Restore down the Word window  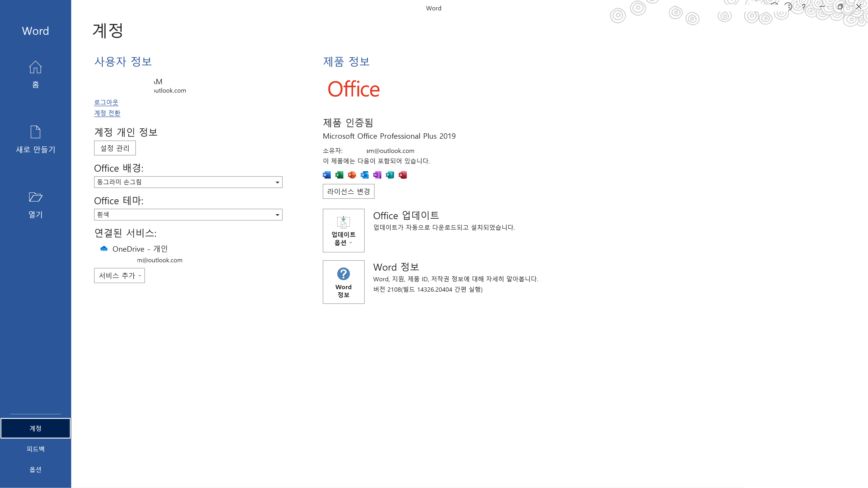click(x=840, y=7)
